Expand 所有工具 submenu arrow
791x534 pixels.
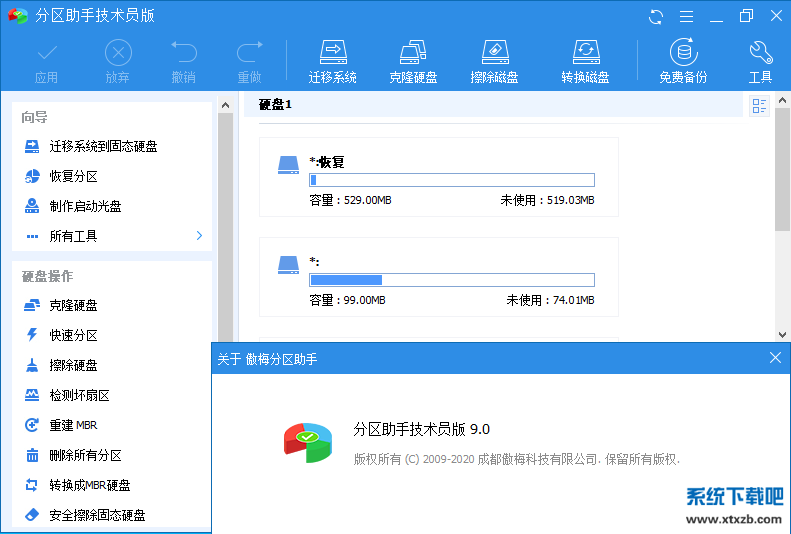199,236
